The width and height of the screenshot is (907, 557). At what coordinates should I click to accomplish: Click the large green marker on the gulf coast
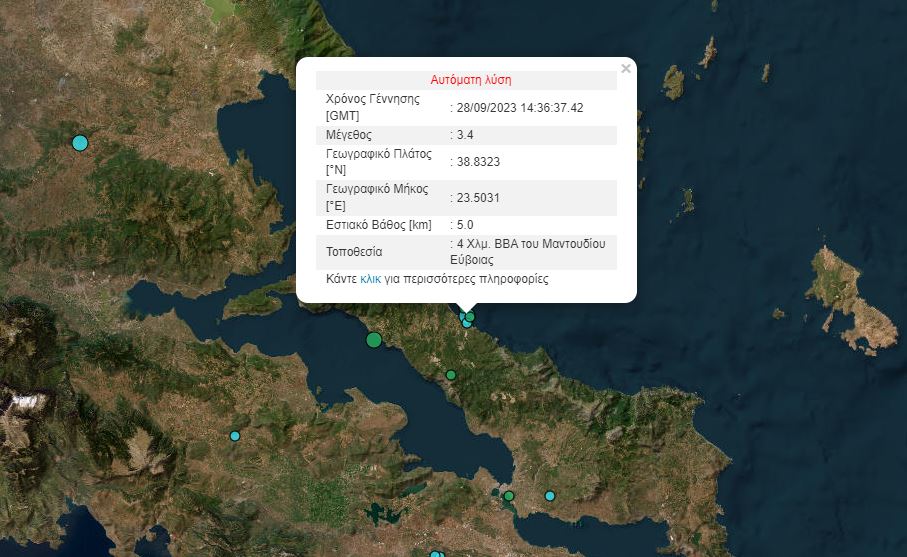point(374,340)
